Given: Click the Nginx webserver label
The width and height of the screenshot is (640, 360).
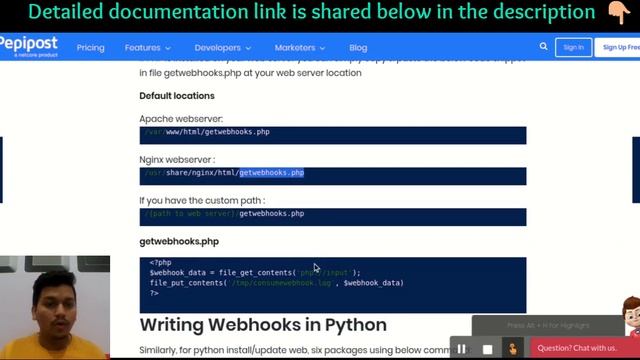Looking at the screenshot, I should pyautogui.click(x=177, y=160).
